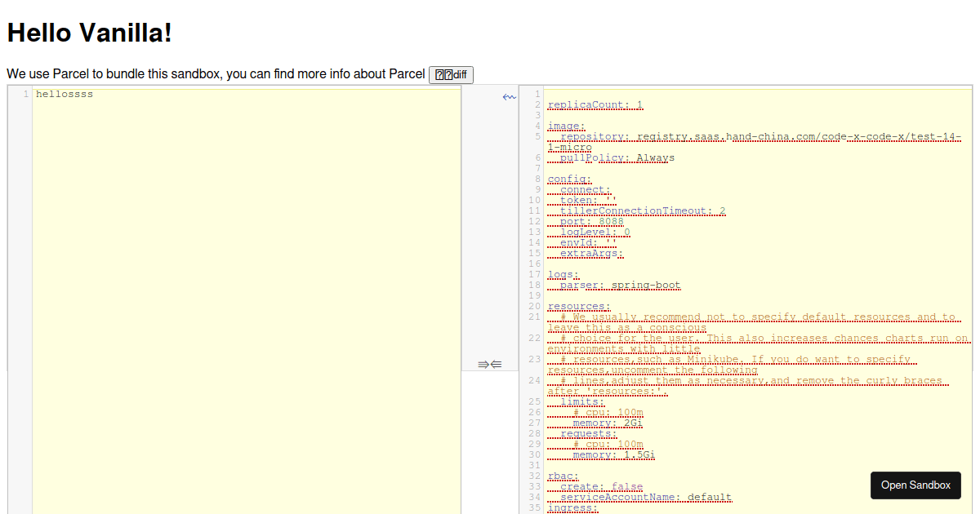The height and width of the screenshot is (514, 980).
Task: Click the 'envId: ''' line
Action: coord(589,242)
